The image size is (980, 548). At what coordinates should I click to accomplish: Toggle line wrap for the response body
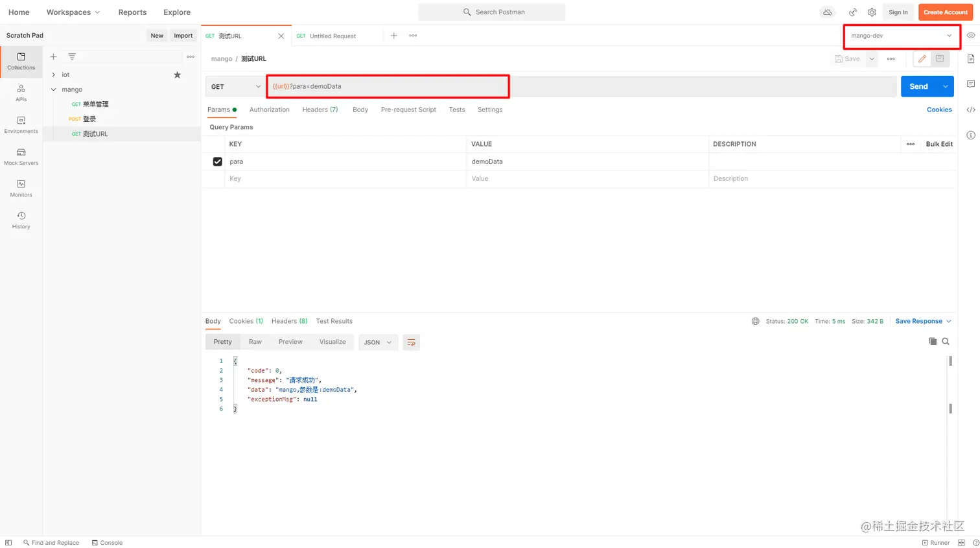[411, 342]
